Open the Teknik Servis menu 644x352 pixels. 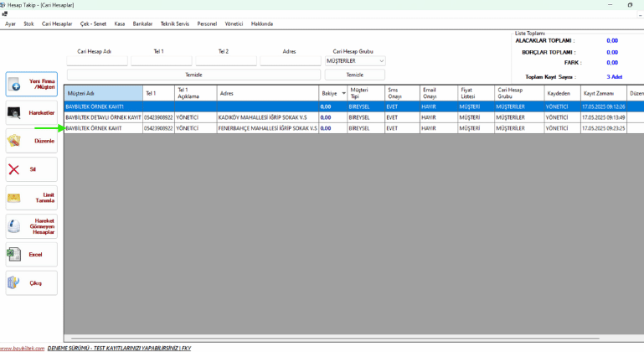pyautogui.click(x=174, y=23)
